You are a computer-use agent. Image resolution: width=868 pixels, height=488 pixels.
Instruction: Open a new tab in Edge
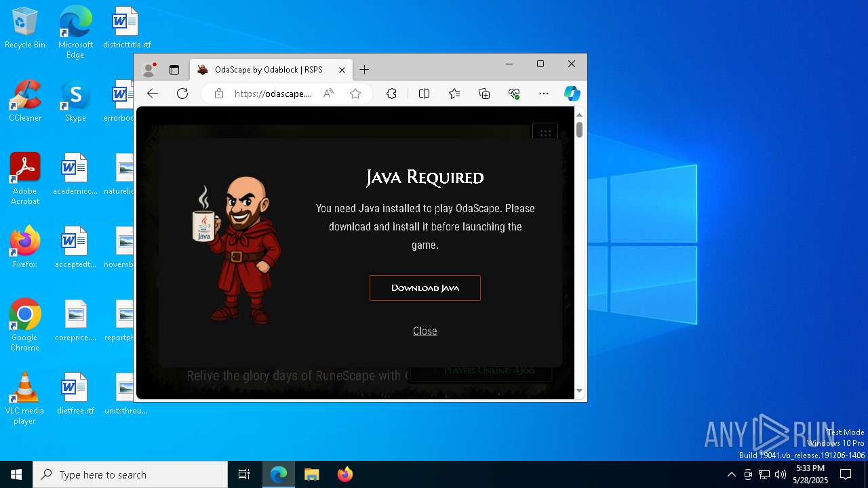point(365,70)
